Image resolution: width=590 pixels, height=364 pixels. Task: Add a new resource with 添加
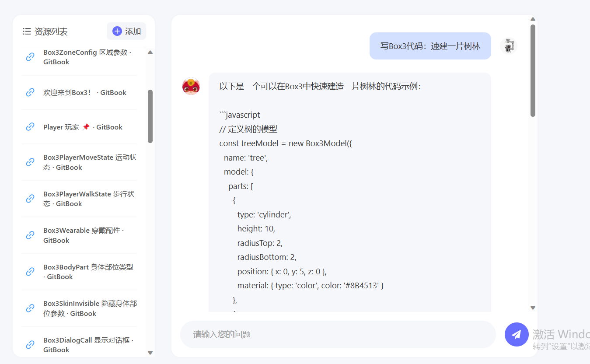(126, 31)
